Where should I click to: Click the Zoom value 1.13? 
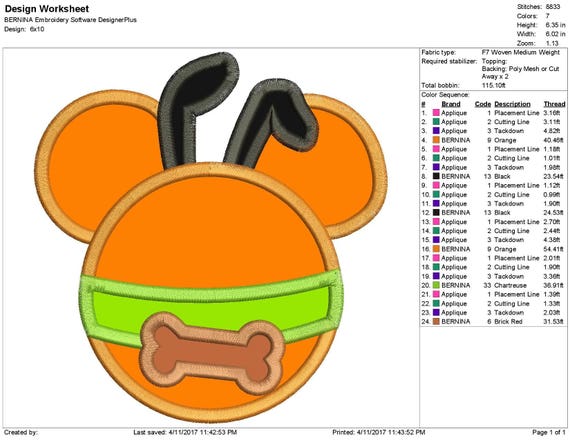click(552, 43)
